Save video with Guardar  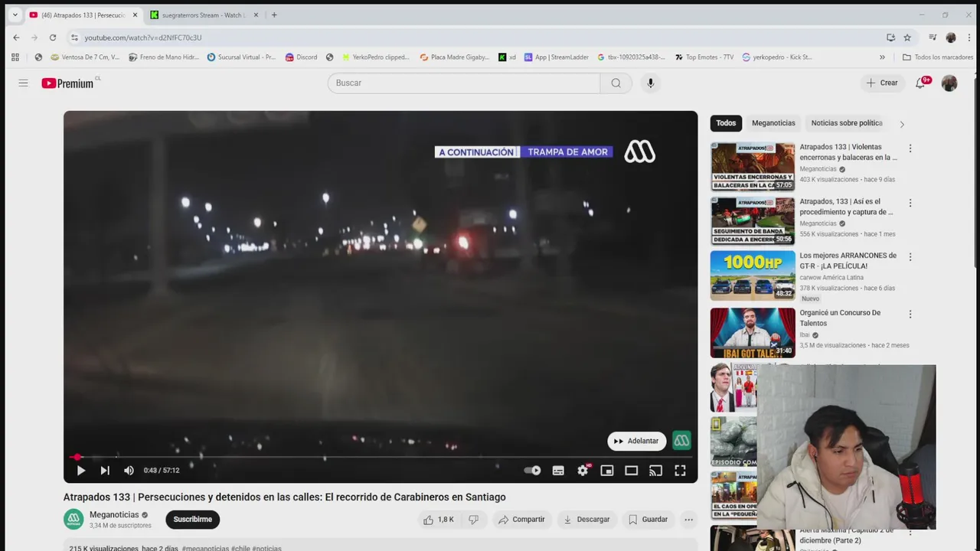[648, 520]
